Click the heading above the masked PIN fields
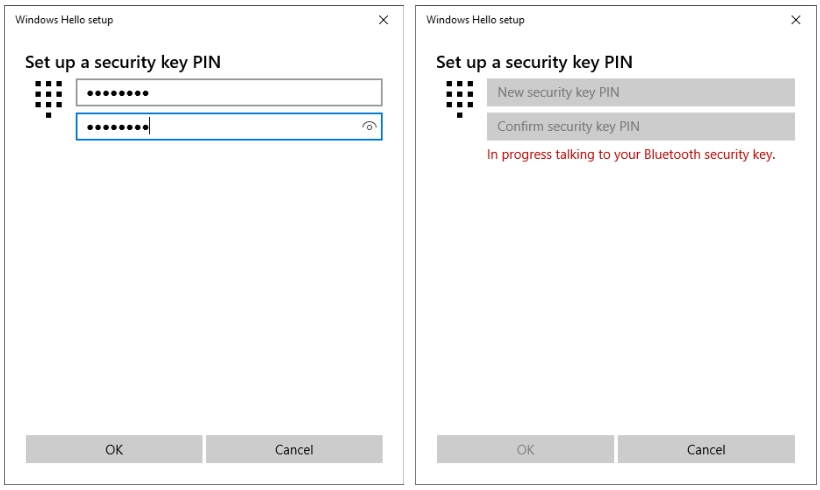Screen dimensions: 820x490 pyautogui.click(x=123, y=62)
